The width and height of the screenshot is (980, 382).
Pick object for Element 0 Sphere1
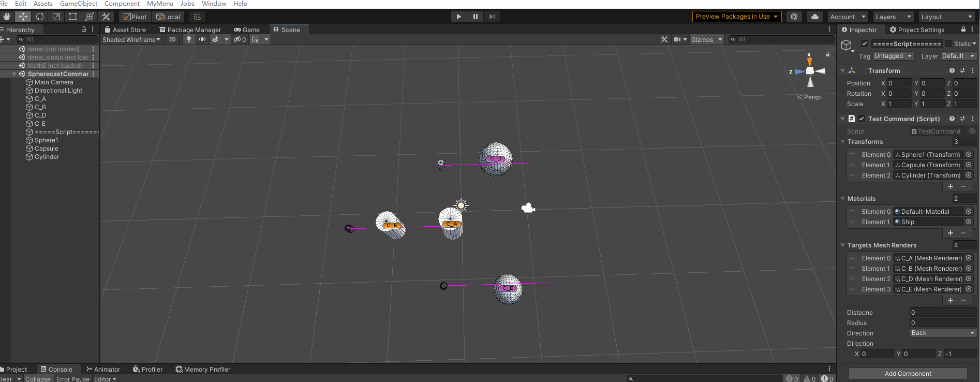coord(969,154)
